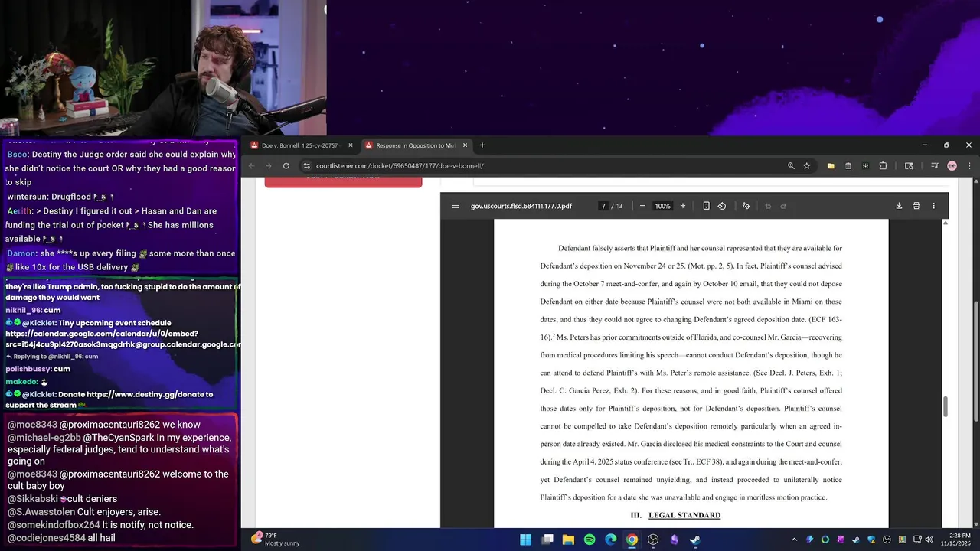Open the media control music icon
The width and height of the screenshot is (980, 551).
(935, 165)
